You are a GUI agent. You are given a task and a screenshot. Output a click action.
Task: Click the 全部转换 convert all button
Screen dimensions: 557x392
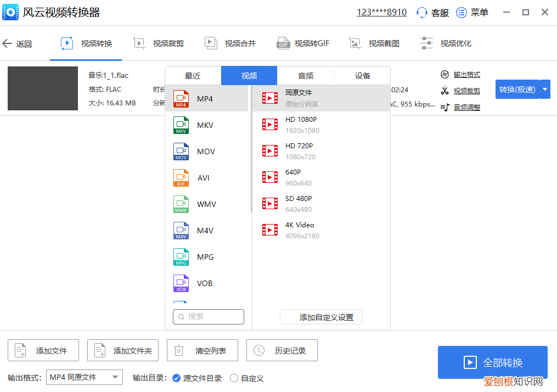click(x=492, y=362)
